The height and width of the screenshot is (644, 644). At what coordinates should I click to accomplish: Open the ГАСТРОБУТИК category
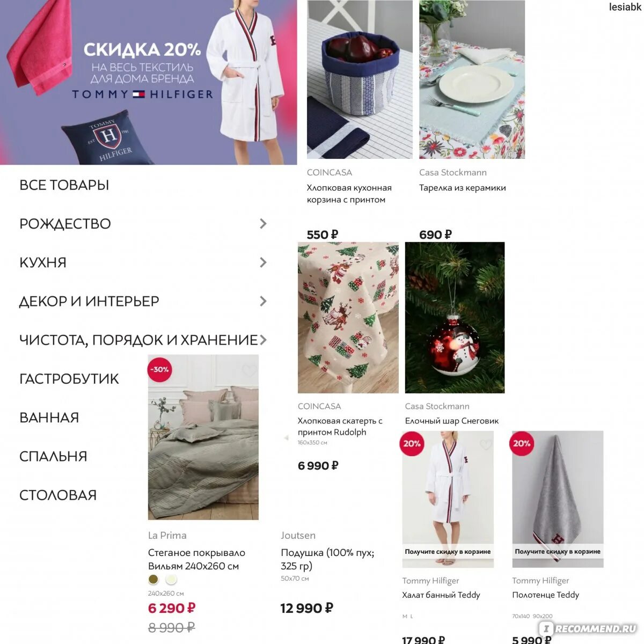point(69,379)
